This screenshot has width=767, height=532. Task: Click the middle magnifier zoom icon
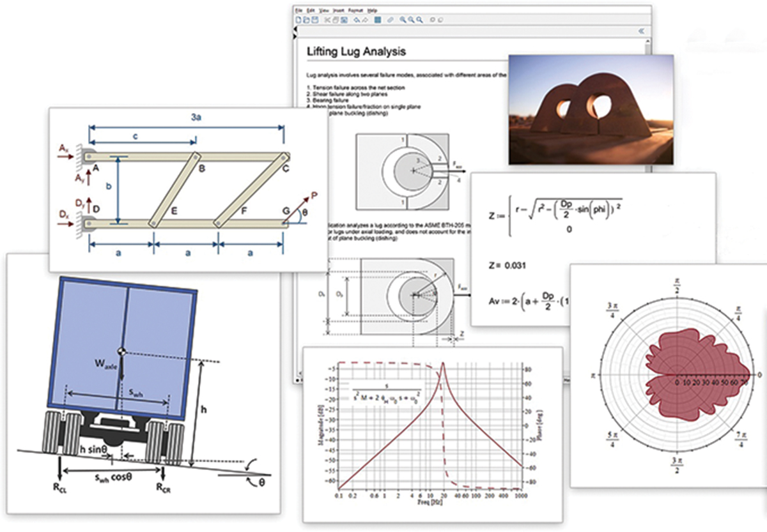pyautogui.click(x=412, y=20)
